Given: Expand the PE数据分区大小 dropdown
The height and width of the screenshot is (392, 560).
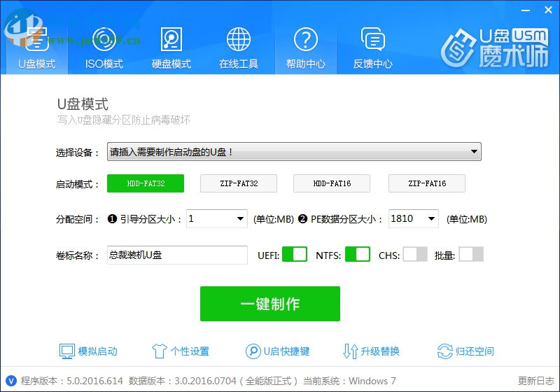Looking at the screenshot, I should coord(414,218).
